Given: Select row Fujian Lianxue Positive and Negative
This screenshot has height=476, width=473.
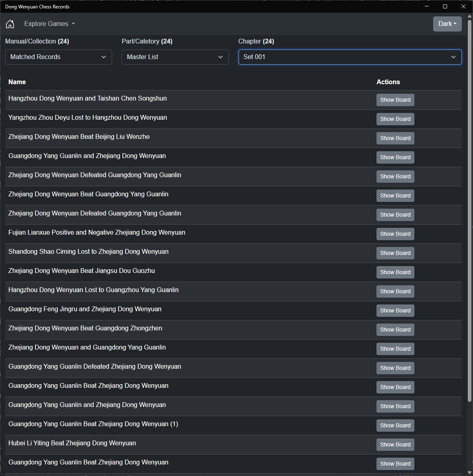Looking at the screenshot, I should (233, 234).
